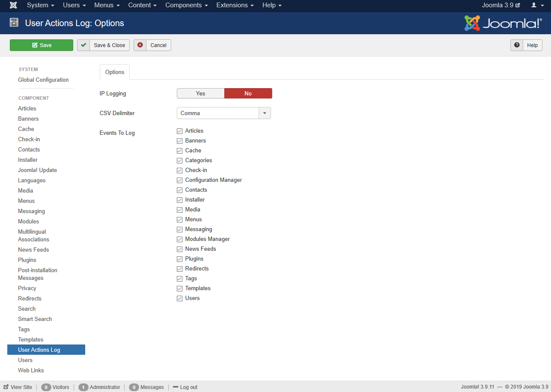This screenshot has height=392, width=551.
Task: Click Log out in the status bar
Action: tap(188, 387)
